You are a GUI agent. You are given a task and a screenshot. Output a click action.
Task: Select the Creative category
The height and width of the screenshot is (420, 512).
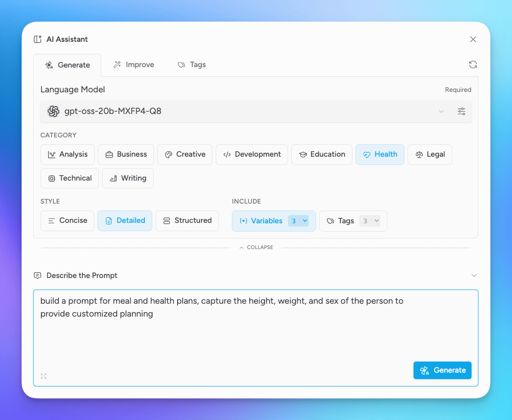coord(185,154)
